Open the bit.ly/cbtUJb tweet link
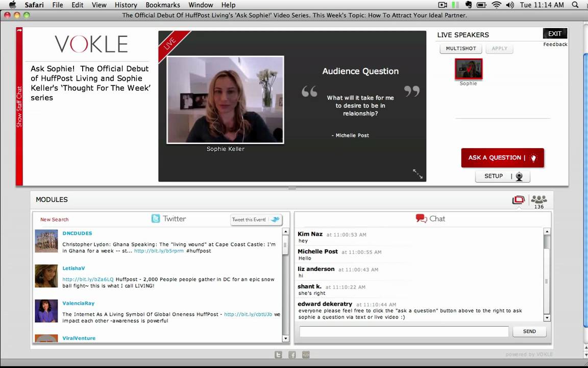588x368 pixels. 248,314
